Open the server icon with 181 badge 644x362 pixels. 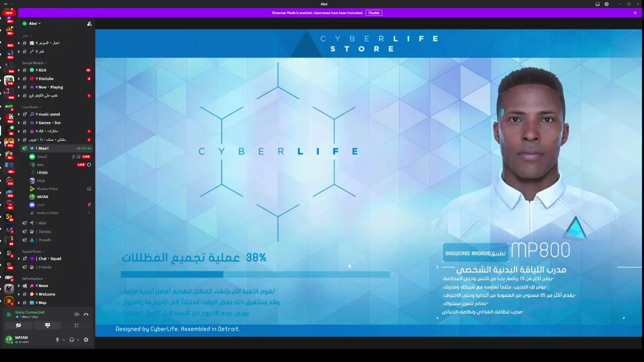tap(9, 205)
